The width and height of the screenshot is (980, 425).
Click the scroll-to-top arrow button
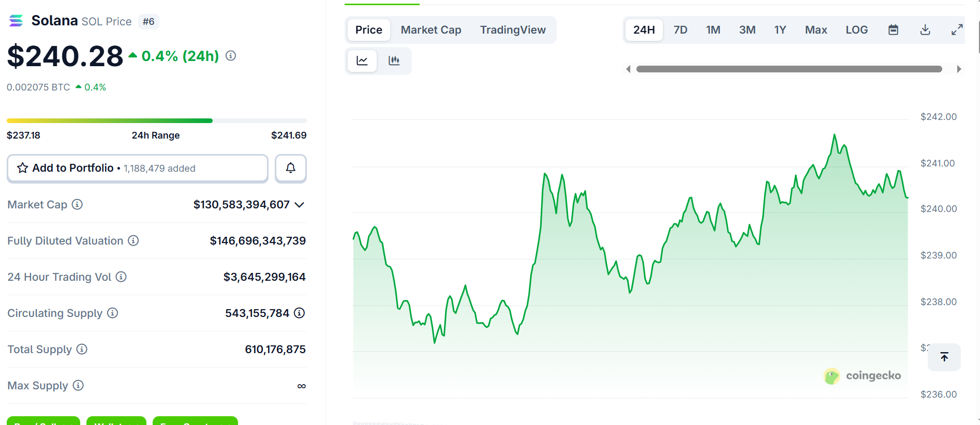pyautogui.click(x=944, y=357)
